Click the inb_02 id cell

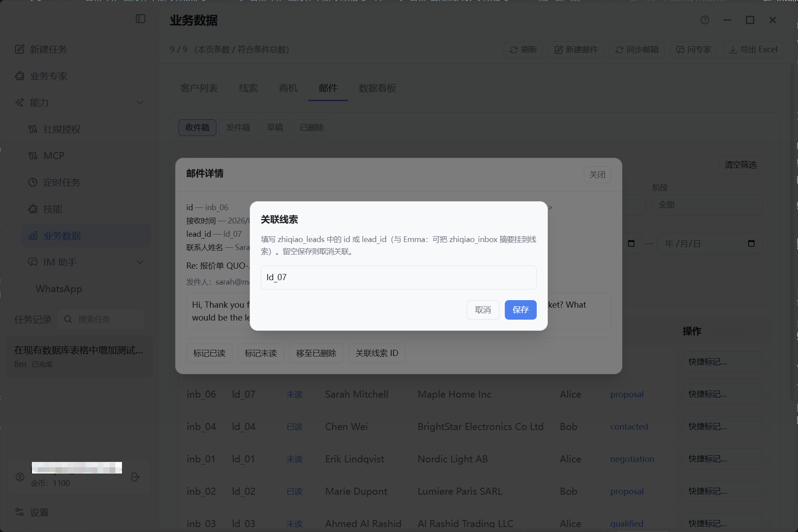tap(201, 491)
